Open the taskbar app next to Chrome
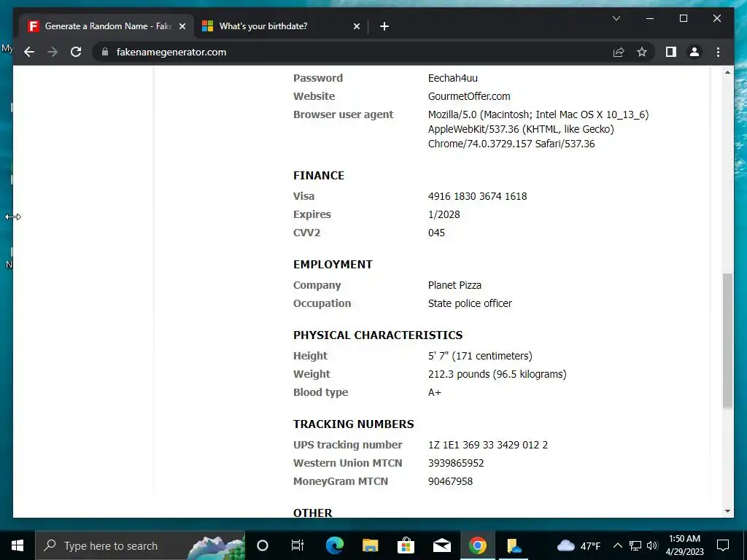747x560 pixels. point(514,545)
